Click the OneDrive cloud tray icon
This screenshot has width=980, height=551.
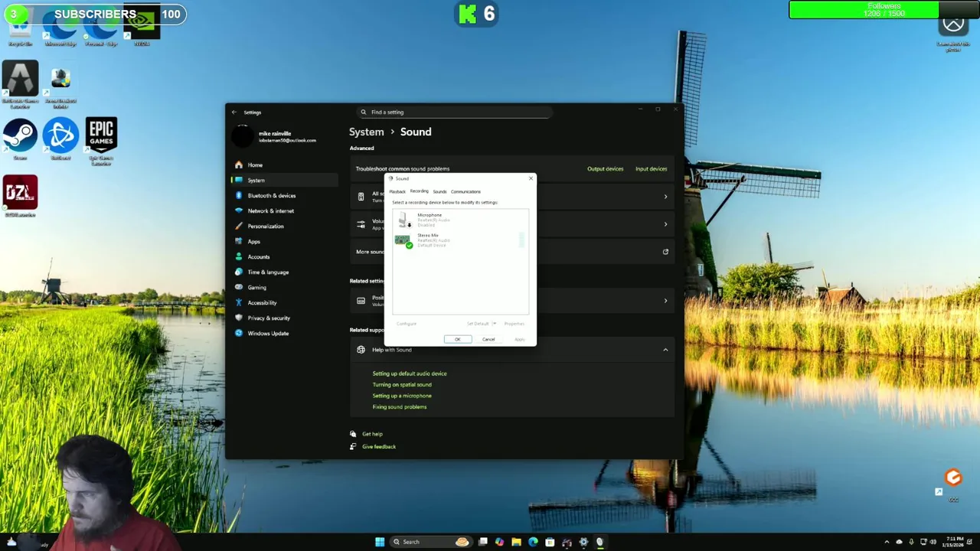click(900, 542)
